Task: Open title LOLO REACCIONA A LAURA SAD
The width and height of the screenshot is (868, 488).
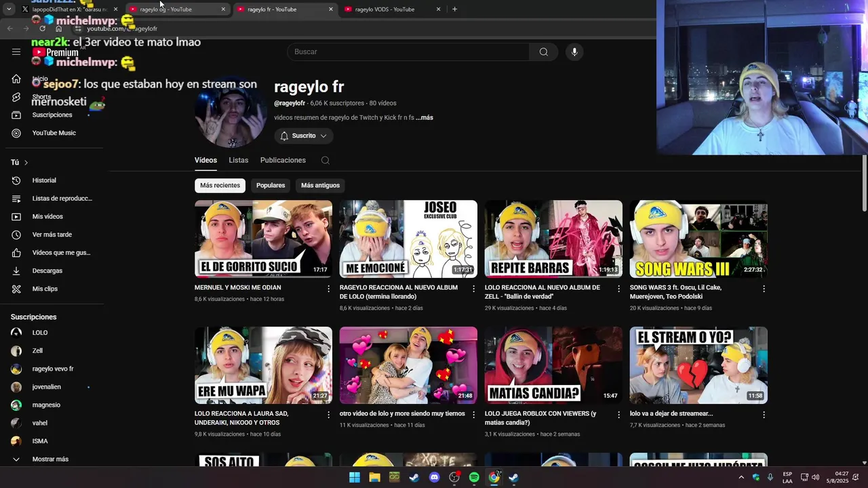Action: coord(241,418)
